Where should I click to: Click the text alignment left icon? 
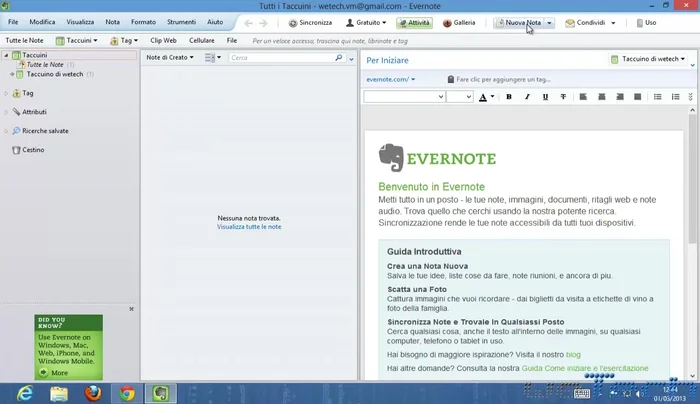pyautogui.click(x=583, y=97)
